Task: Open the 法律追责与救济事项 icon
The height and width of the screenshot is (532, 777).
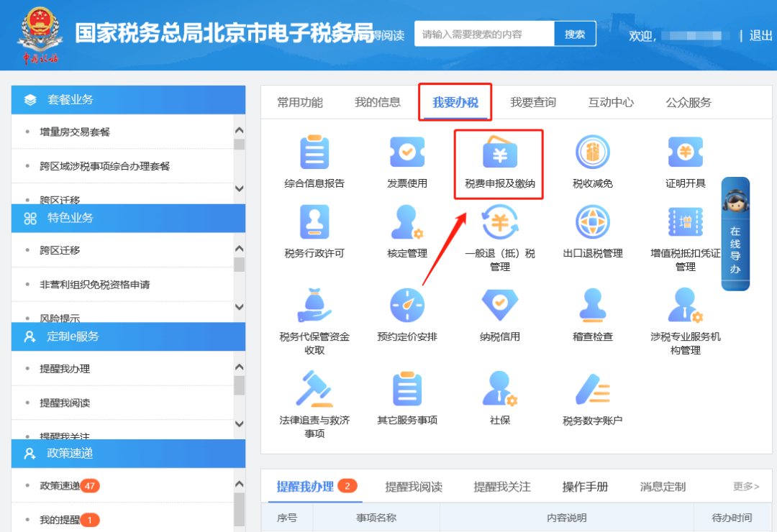Action: [x=314, y=389]
